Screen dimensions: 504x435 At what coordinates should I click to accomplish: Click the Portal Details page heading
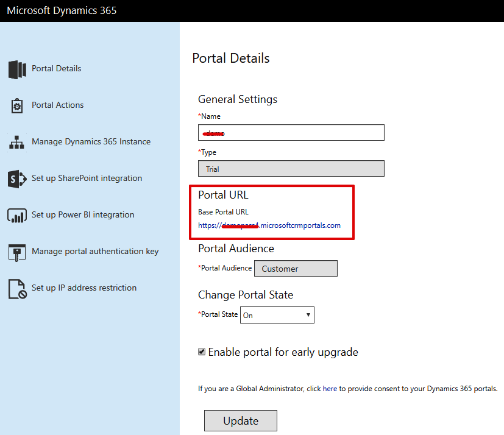(231, 58)
